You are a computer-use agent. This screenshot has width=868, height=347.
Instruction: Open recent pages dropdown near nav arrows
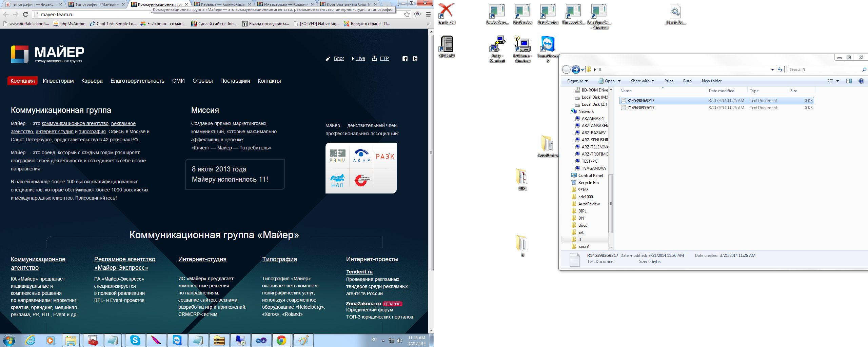coord(583,70)
